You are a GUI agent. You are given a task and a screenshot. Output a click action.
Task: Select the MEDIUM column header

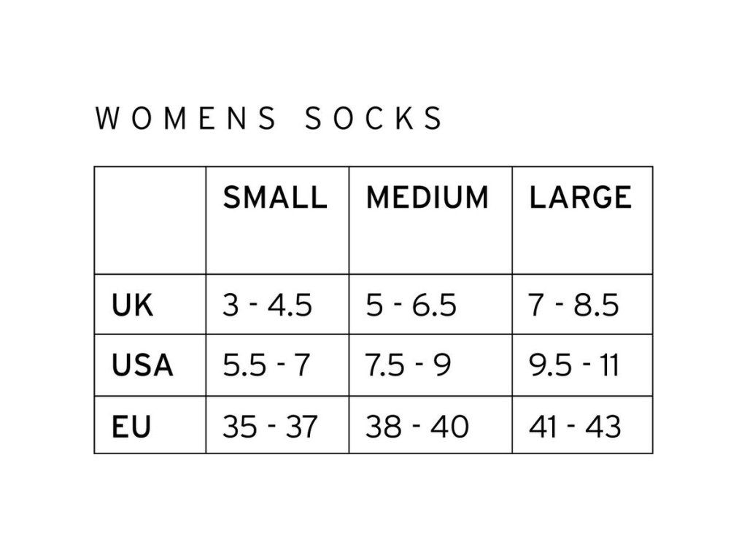(x=427, y=198)
